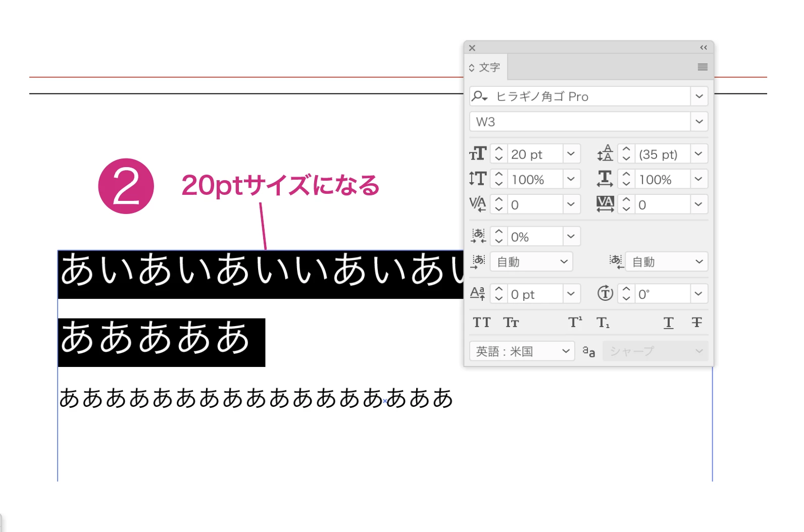Toggle Subscript formatting
This screenshot has width=804, height=532.
coord(603,323)
